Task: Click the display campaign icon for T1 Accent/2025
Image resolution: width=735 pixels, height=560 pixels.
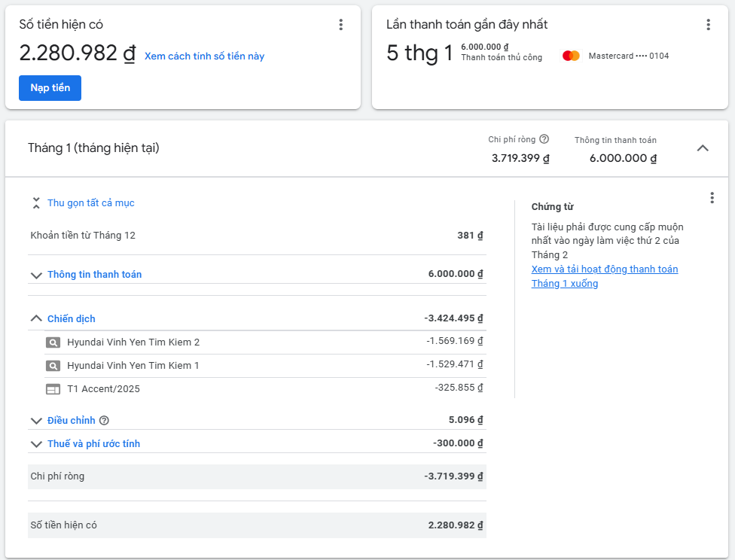Action: pos(53,389)
